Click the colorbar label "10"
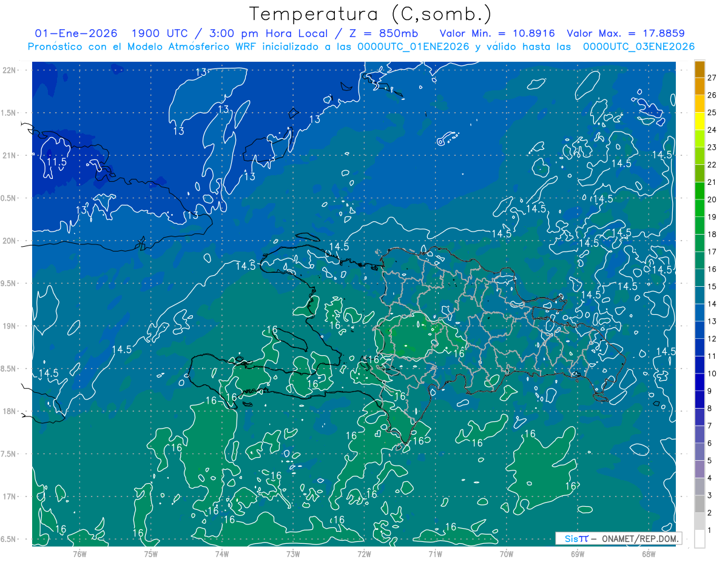The image size is (728, 562). pos(712,374)
